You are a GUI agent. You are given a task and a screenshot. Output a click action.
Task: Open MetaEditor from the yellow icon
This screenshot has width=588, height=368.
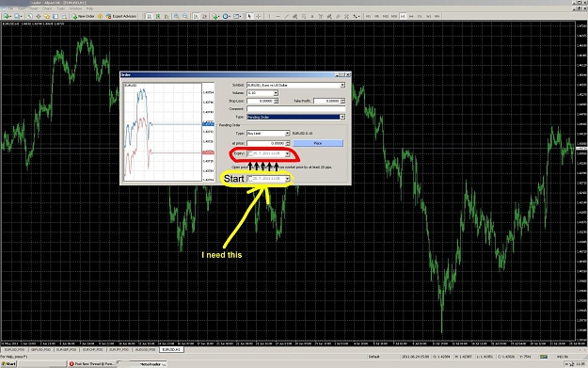click(x=100, y=16)
